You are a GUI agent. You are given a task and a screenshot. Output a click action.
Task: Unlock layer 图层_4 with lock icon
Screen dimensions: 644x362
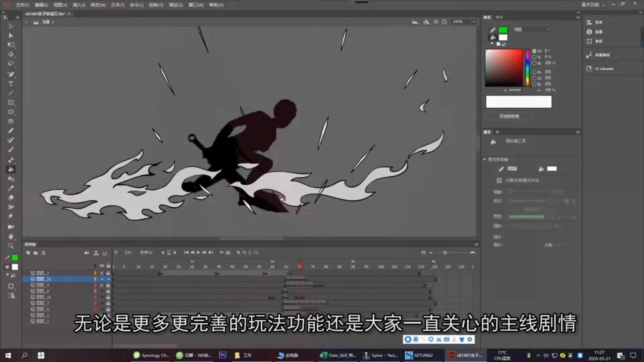[108, 285]
